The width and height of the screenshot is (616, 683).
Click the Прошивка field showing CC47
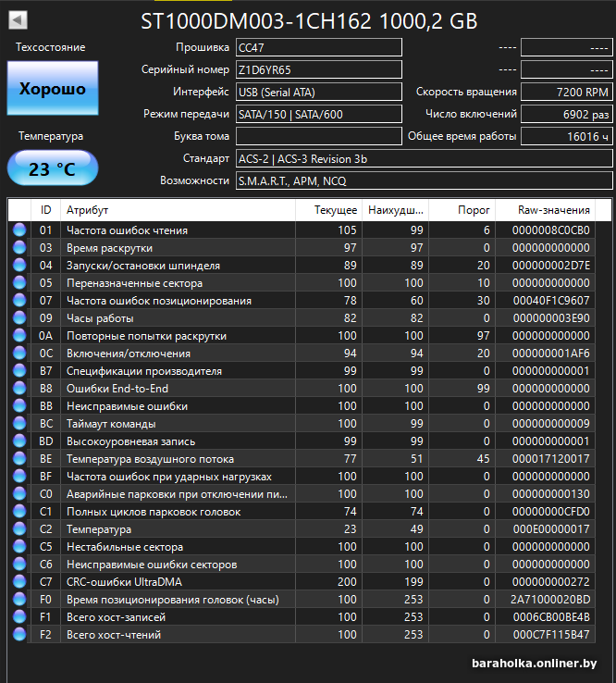point(318,47)
